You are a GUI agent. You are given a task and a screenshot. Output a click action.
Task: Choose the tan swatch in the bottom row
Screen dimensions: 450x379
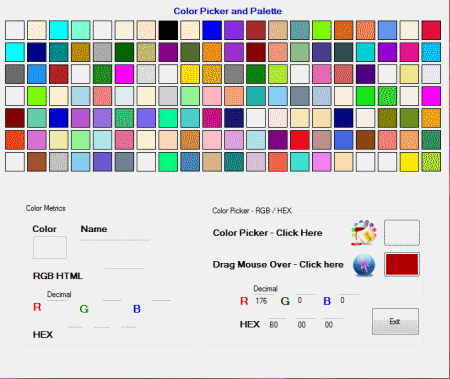point(212,162)
